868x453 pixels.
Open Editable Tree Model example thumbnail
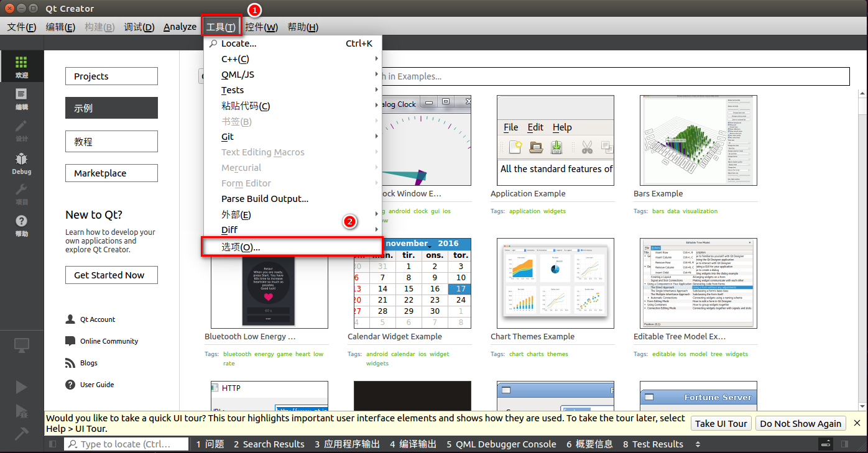[x=698, y=283]
